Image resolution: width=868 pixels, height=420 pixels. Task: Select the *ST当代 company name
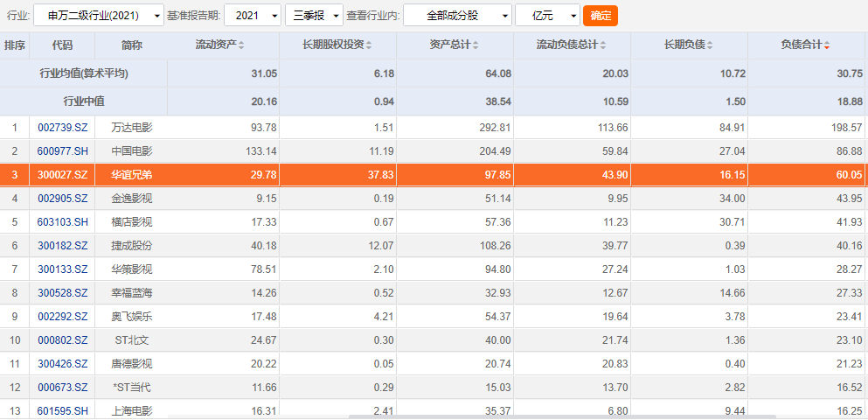[132, 388]
